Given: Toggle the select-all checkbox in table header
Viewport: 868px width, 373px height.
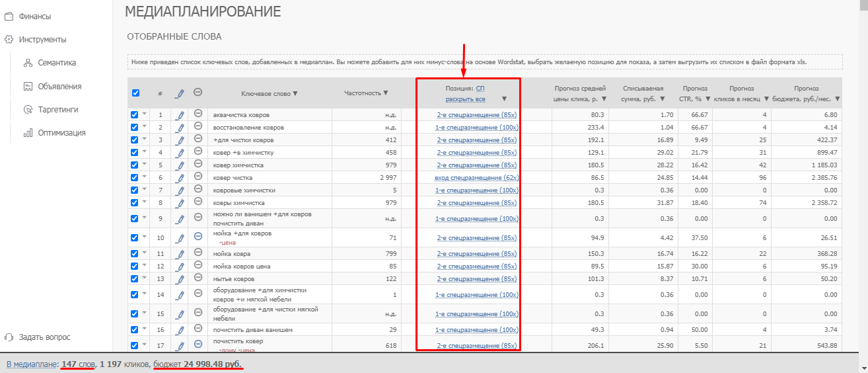Looking at the screenshot, I should 135,93.
